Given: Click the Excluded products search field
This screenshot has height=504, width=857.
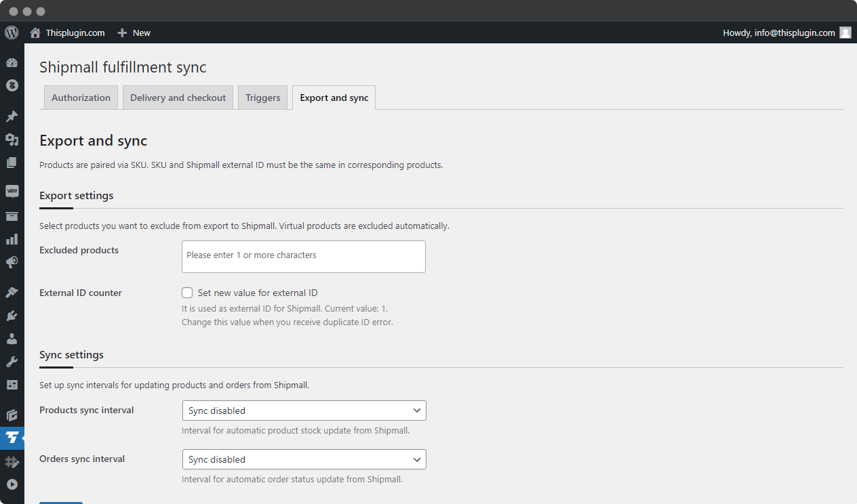Looking at the screenshot, I should [x=303, y=256].
